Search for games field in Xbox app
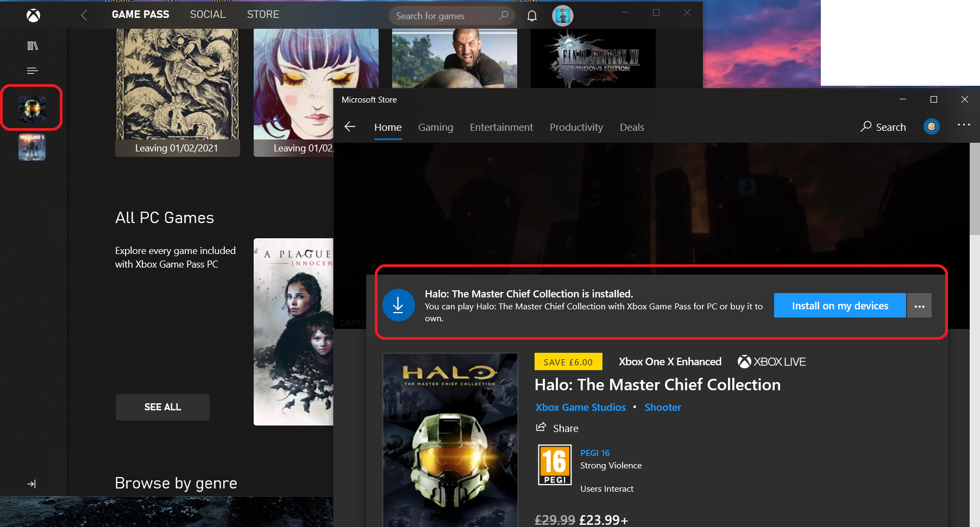980x527 pixels. pyautogui.click(x=452, y=16)
